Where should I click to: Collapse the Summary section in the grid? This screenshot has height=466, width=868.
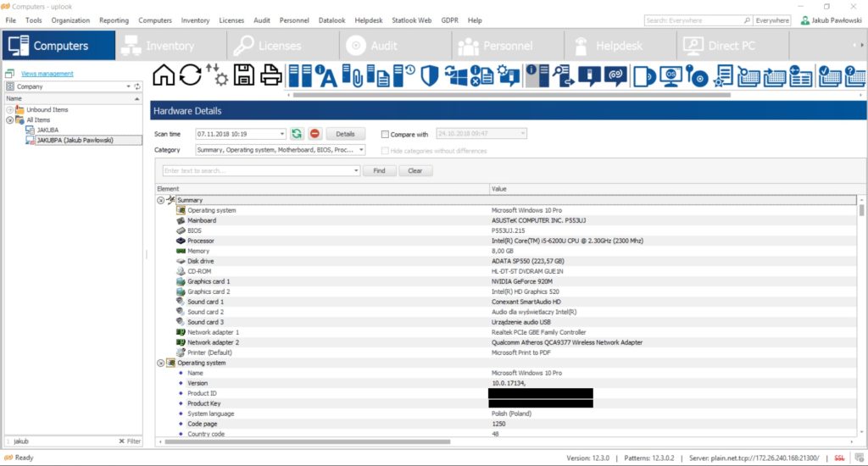[160, 200]
